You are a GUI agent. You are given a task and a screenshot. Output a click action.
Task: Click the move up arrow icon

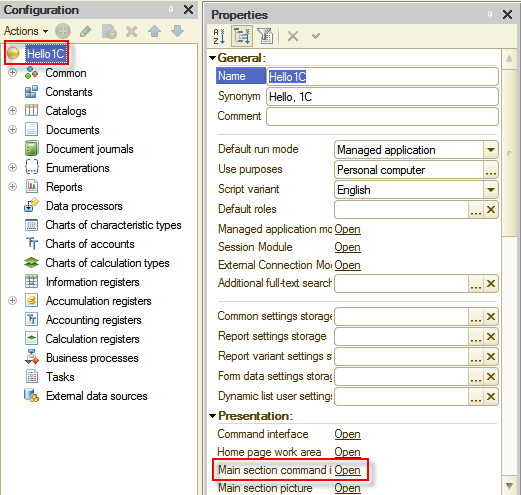[x=154, y=31]
